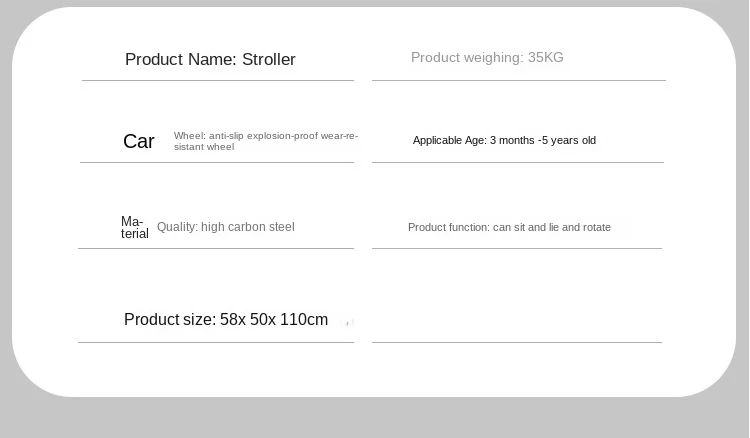The width and height of the screenshot is (750, 438).
Task: Click 'can sit and lie and rotate'
Action: coord(551,227)
